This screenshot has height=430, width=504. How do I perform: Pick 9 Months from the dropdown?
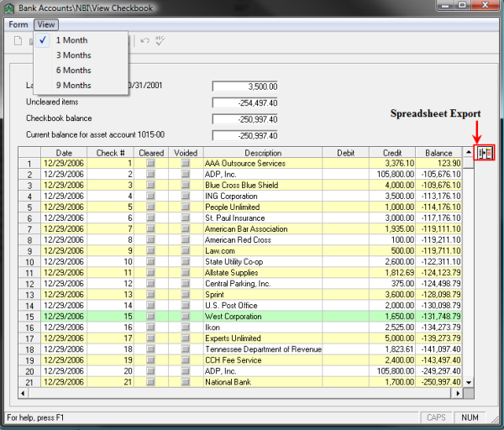[73, 86]
